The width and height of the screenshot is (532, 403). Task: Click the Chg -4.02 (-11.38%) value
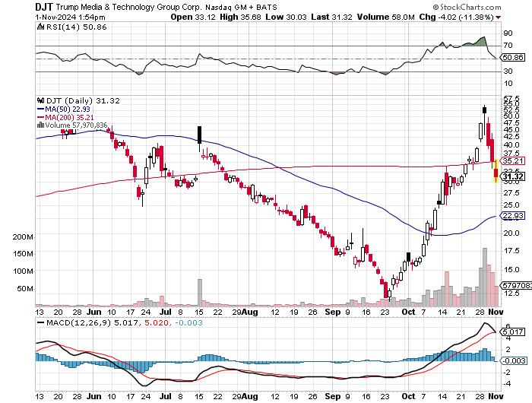(x=456, y=17)
